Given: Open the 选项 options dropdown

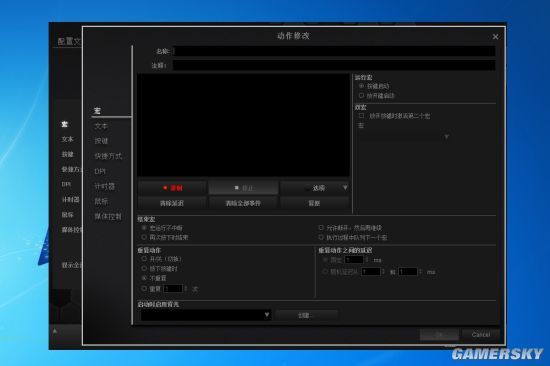Looking at the screenshot, I should tap(315, 188).
